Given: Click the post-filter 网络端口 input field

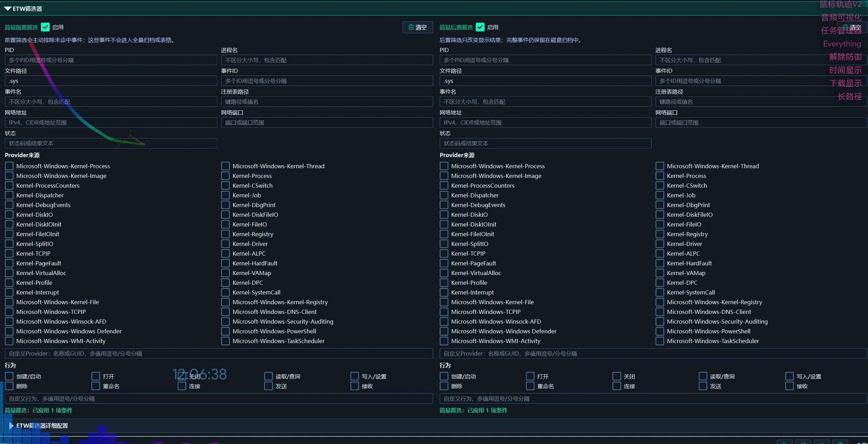Looking at the screenshot, I should click(x=761, y=122).
